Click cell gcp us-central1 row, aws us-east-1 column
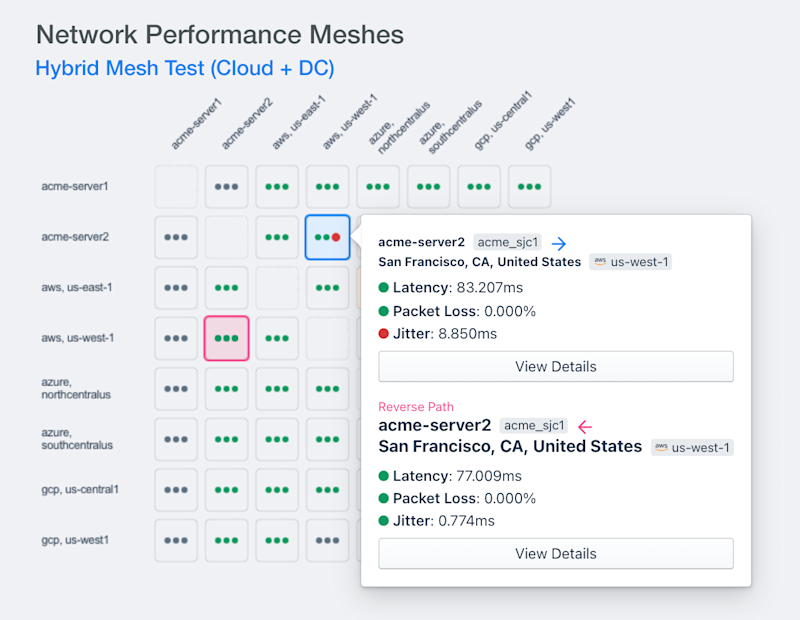Screen dimensions: 800x620 tap(277, 490)
